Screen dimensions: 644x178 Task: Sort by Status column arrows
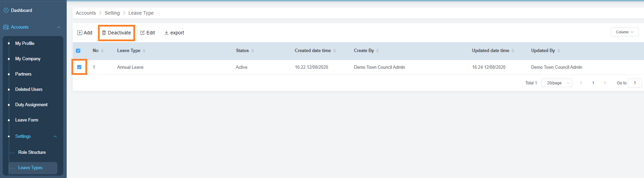pos(252,51)
